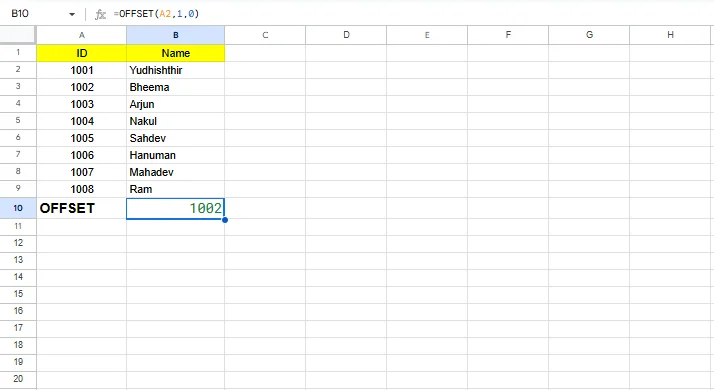The image size is (714, 390).
Task: Select the Mahadev cell
Action: point(175,172)
